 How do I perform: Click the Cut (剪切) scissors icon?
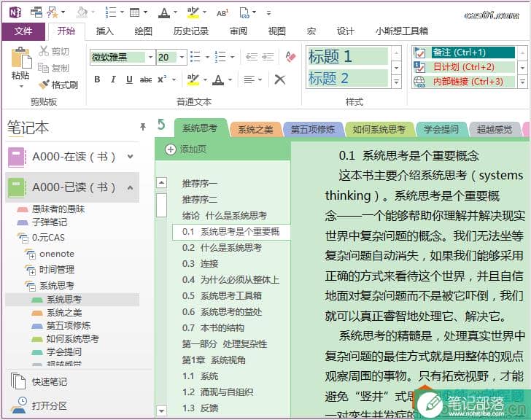(x=44, y=51)
